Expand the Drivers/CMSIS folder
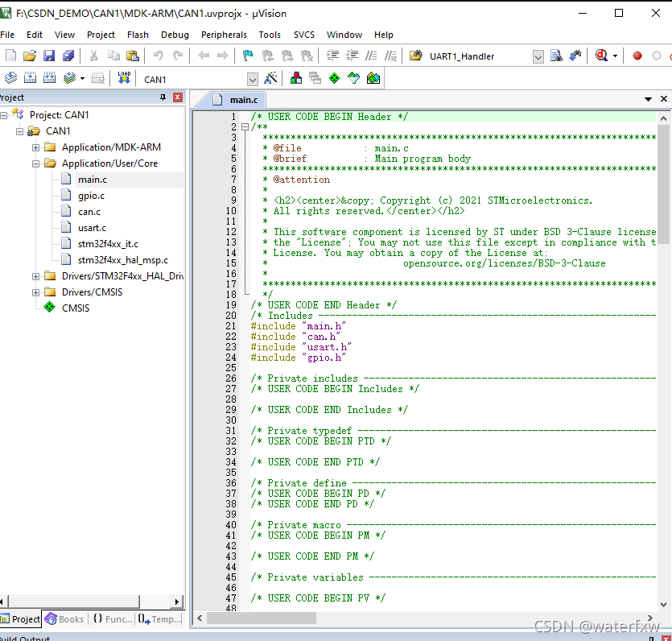The image size is (672, 641). [36, 293]
